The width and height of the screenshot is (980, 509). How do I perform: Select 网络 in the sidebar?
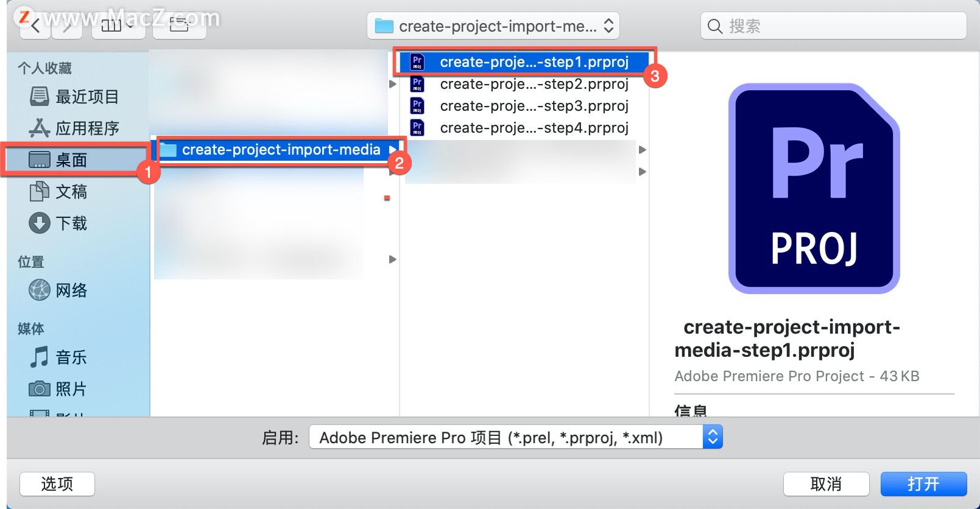[x=78, y=290]
